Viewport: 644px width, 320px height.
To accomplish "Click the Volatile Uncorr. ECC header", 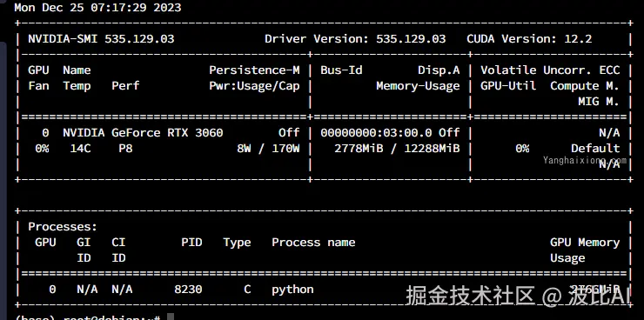I will 550,70.
